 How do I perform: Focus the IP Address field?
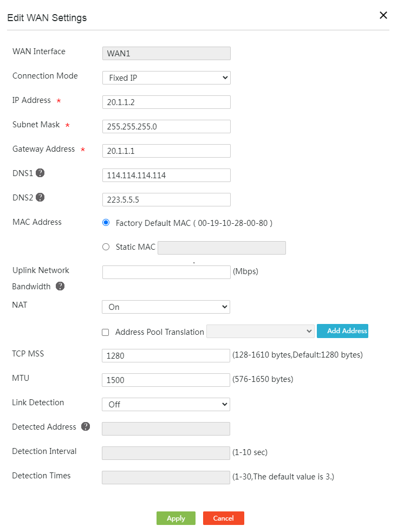tap(166, 102)
